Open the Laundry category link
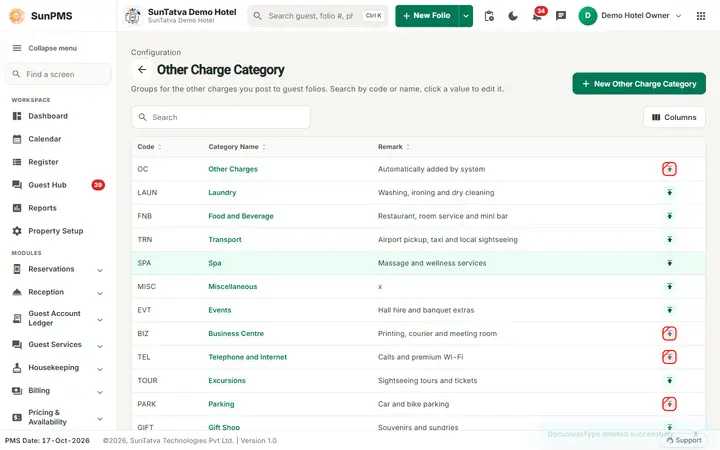 222,192
